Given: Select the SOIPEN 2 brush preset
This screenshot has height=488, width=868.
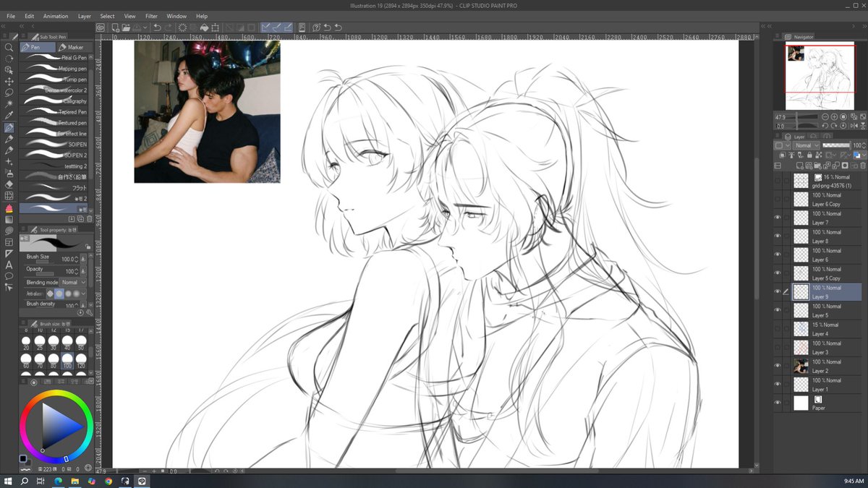Looking at the screenshot, I should point(59,155).
